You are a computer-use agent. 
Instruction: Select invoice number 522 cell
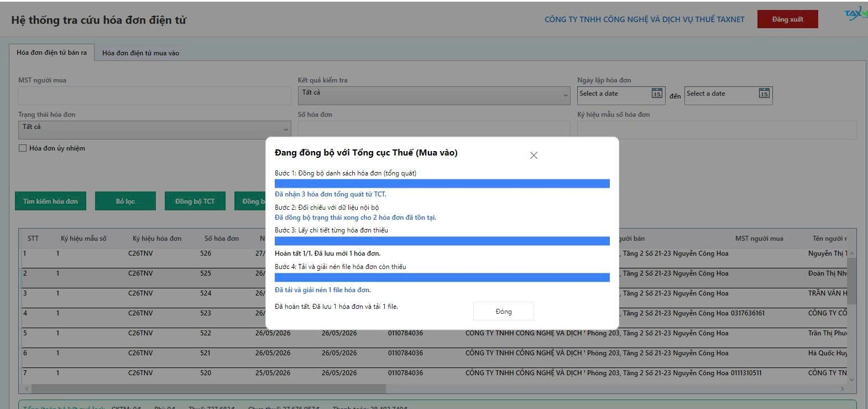206,333
